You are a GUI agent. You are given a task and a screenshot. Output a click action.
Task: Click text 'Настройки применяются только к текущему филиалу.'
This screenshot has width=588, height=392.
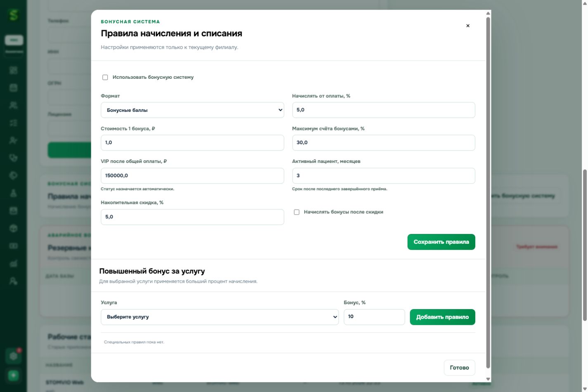tap(170, 47)
